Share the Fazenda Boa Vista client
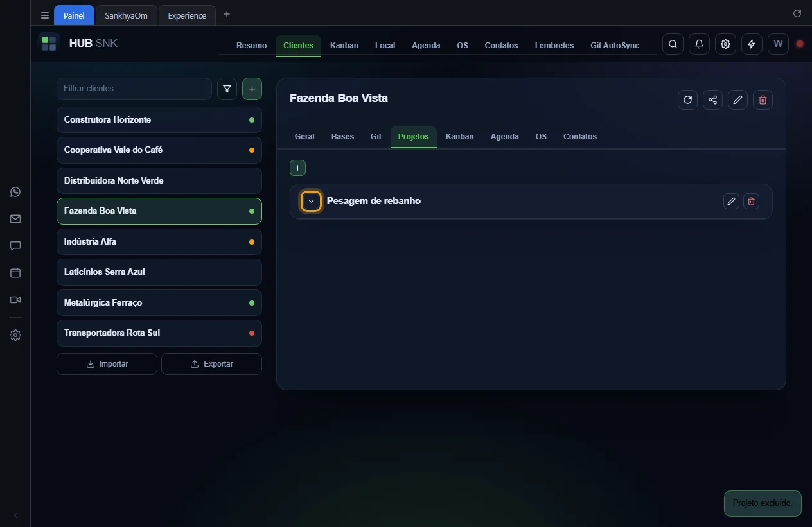The height and width of the screenshot is (527, 812). coord(712,99)
